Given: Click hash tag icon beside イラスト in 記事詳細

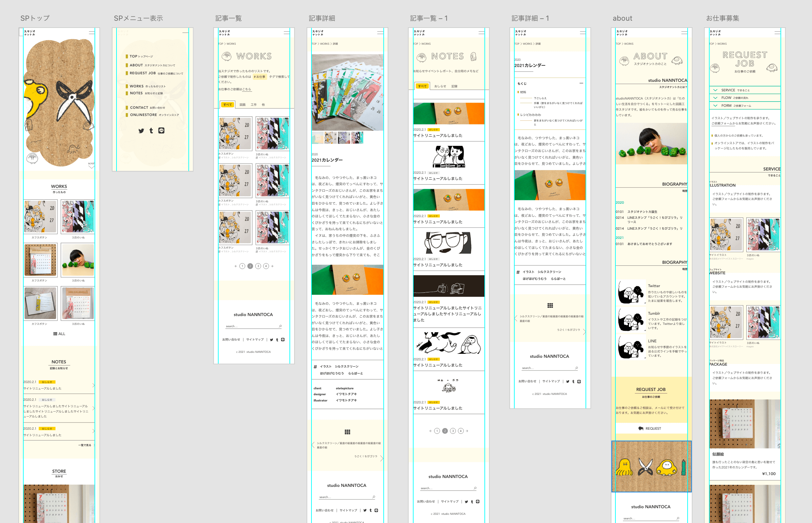Looking at the screenshot, I should (x=315, y=367).
